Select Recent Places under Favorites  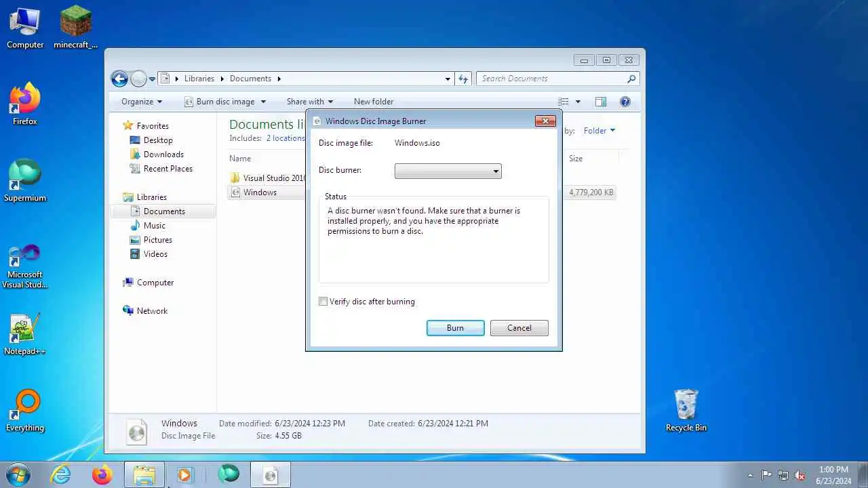point(168,169)
